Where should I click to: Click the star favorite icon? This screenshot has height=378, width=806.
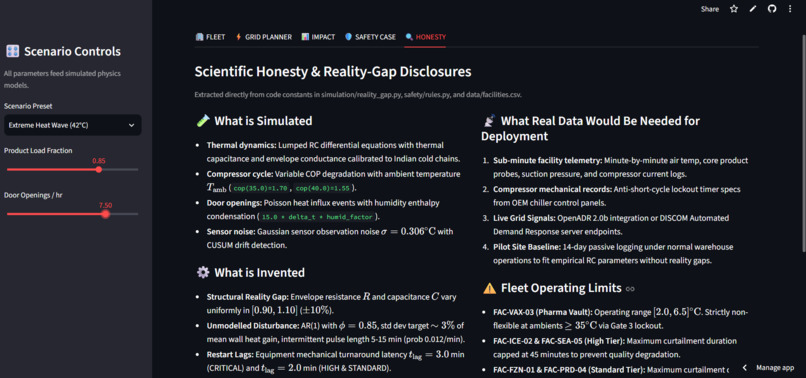734,9
